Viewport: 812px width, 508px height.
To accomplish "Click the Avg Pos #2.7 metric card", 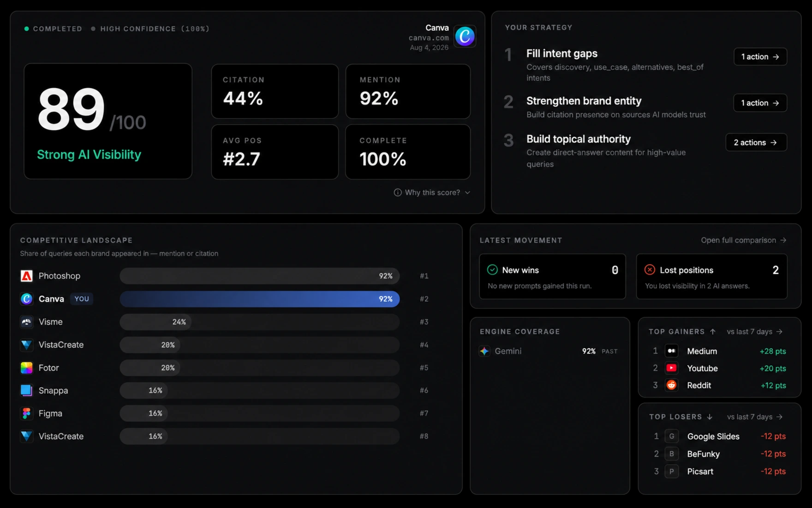I will point(275,152).
